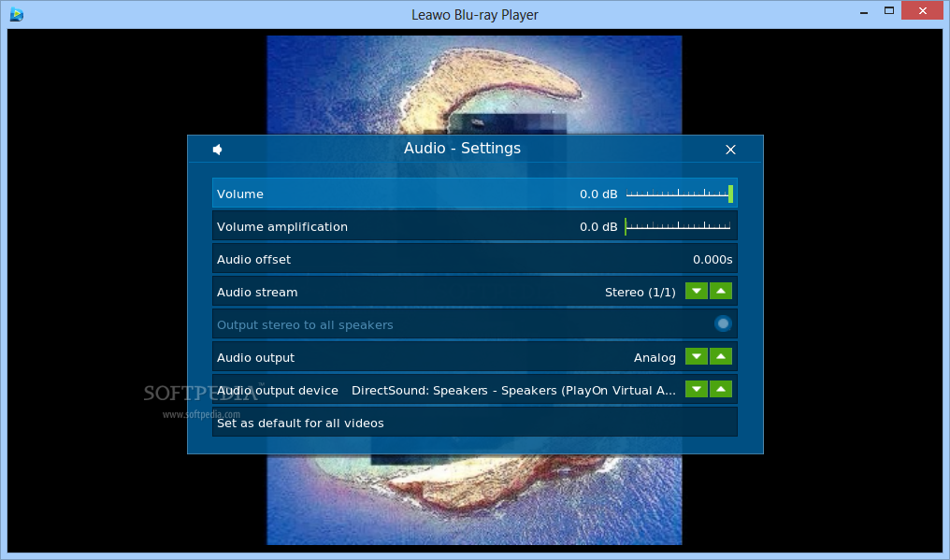Switch Audio output device with down arrow

pos(697,389)
